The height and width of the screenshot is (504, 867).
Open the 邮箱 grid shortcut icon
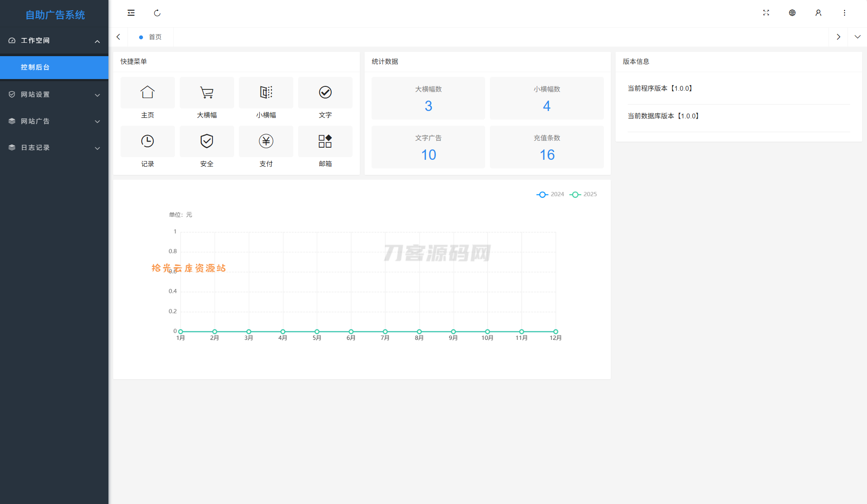325,141
